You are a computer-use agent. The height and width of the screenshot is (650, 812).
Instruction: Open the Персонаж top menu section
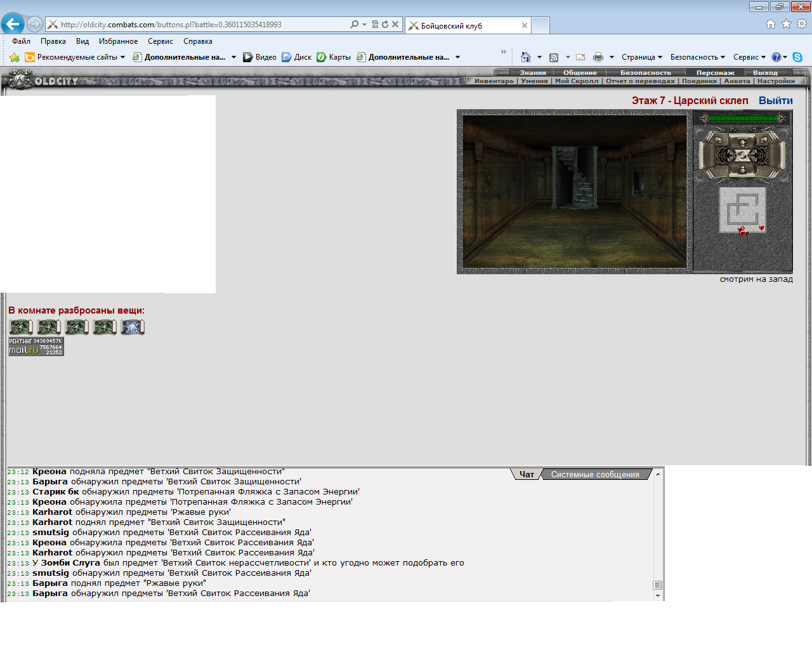pos(716,72)
